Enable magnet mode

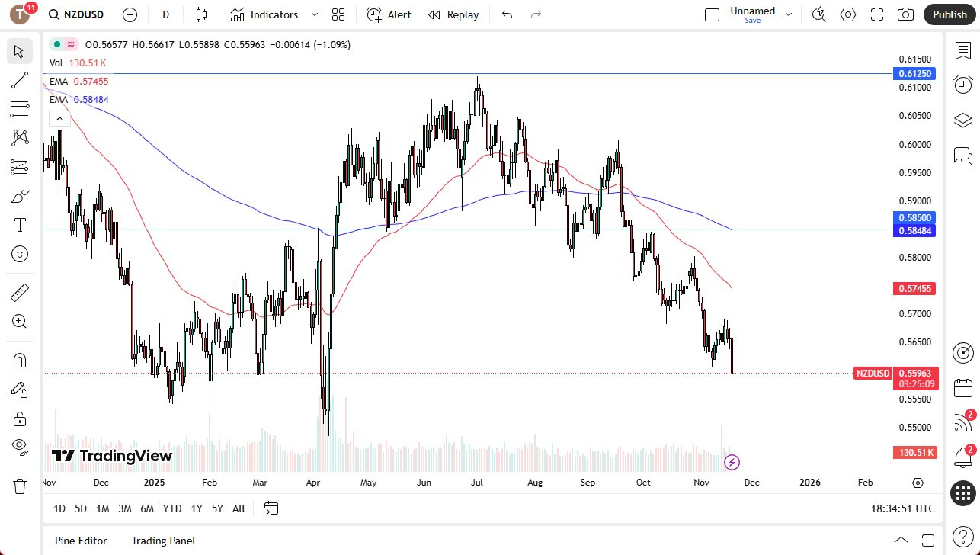pyautogui.click(x=19, y=360)
